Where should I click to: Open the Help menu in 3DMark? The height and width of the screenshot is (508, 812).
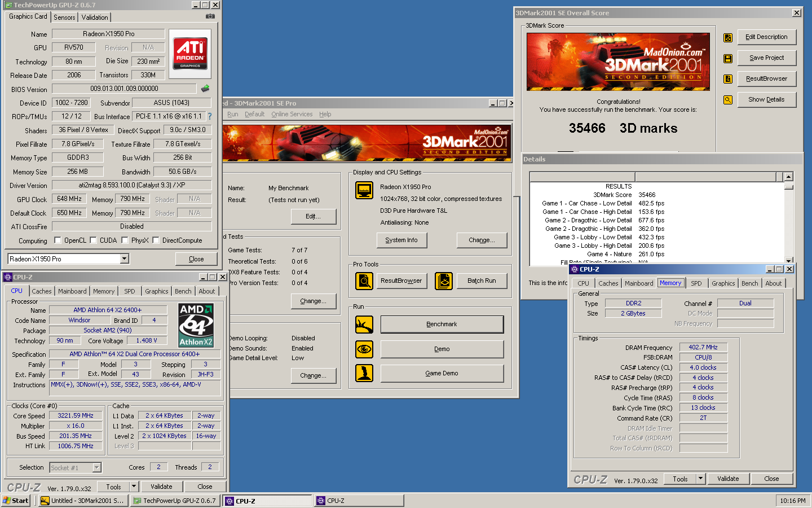pos(325,114)
